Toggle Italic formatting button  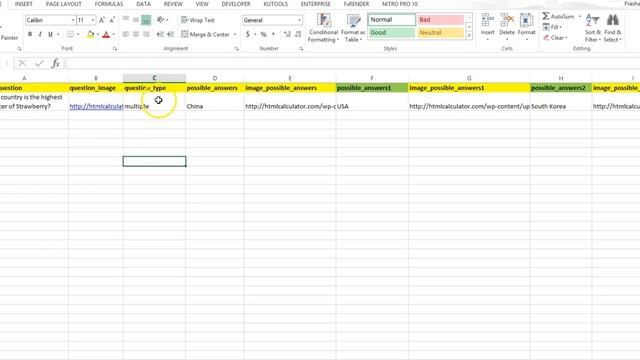tap(40, 34)
